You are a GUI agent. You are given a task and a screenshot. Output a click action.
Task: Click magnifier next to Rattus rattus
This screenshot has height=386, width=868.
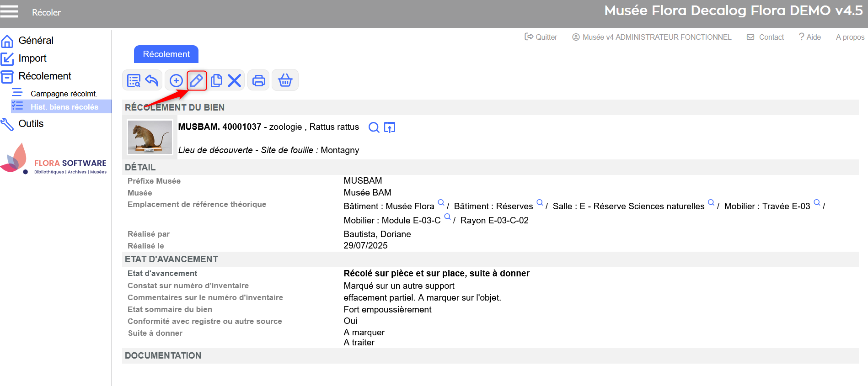pos(374,127)
